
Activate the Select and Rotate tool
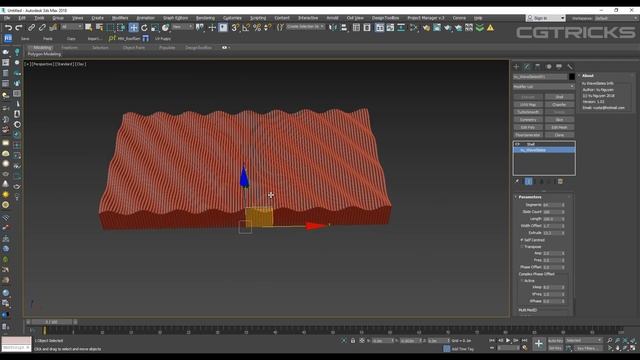144,28
